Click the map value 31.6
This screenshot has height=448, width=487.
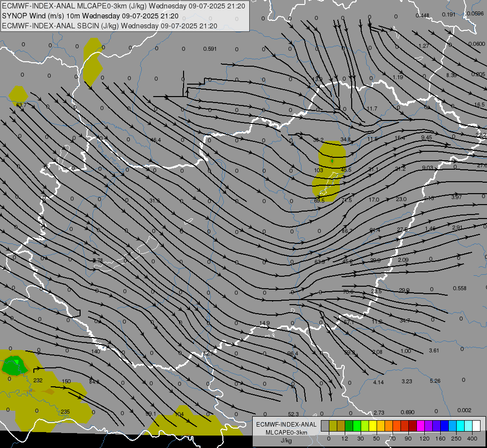click(x=155, y=201)
